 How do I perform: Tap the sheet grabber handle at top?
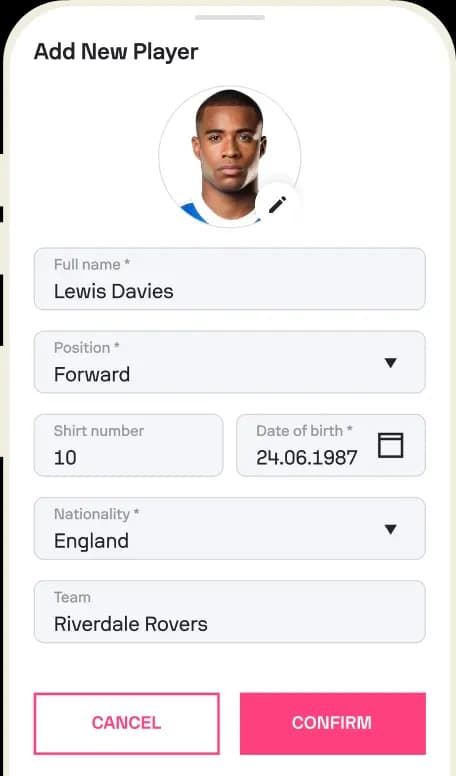tap(230, 17)
